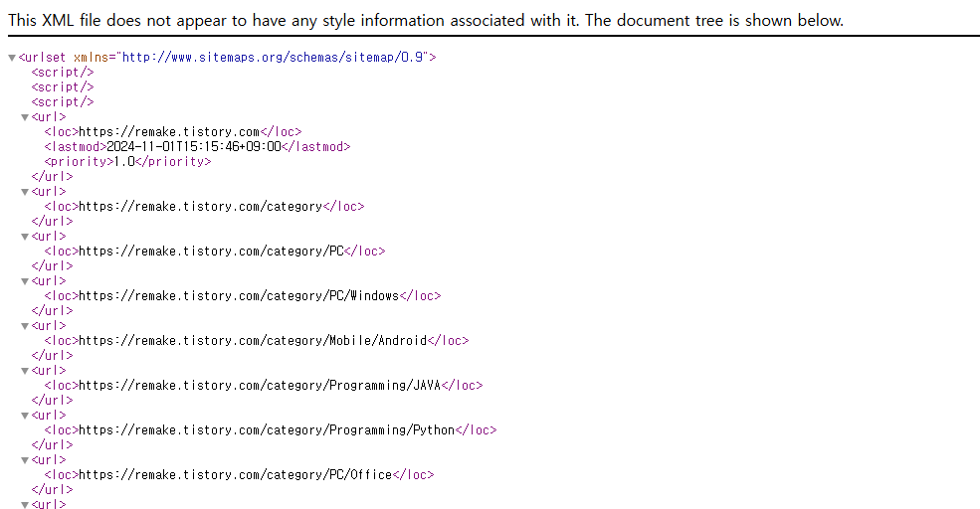Click the loc text ending in /category/PC

211,252
